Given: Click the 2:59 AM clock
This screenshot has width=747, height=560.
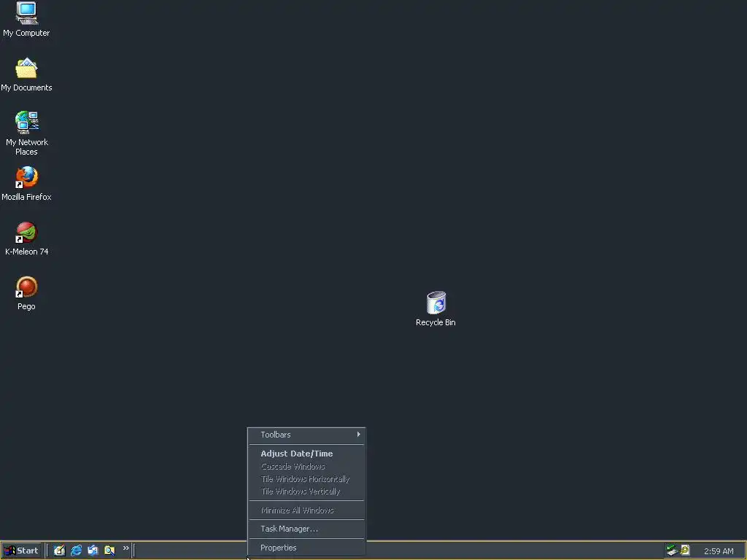Looking at the screenshot, I should pyautogui.click(x=719, y=551).
